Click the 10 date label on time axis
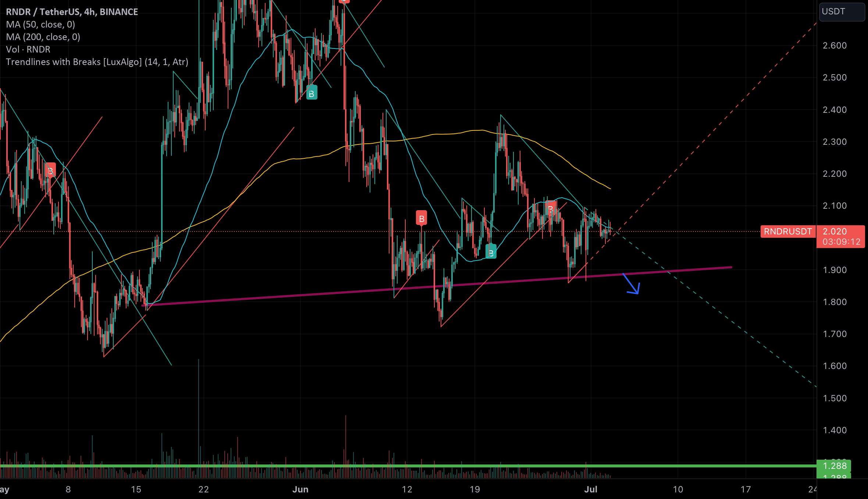 point(678,489)
